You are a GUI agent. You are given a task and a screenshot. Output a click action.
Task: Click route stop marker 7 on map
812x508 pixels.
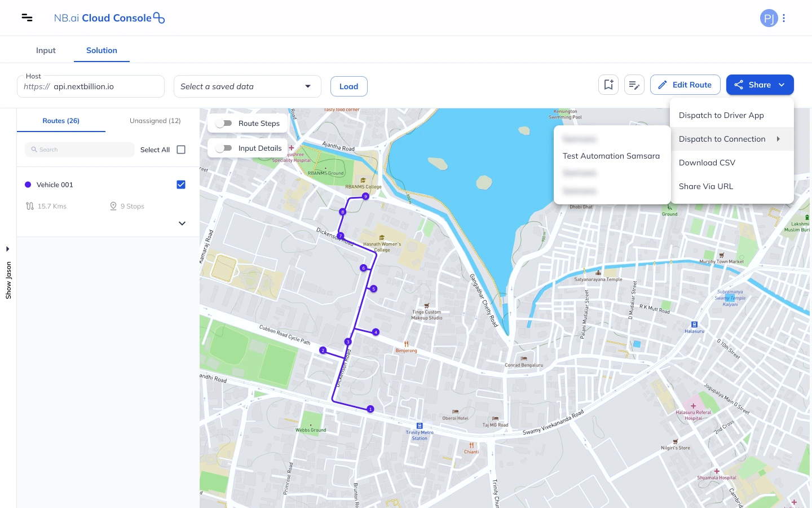point(340,236)
